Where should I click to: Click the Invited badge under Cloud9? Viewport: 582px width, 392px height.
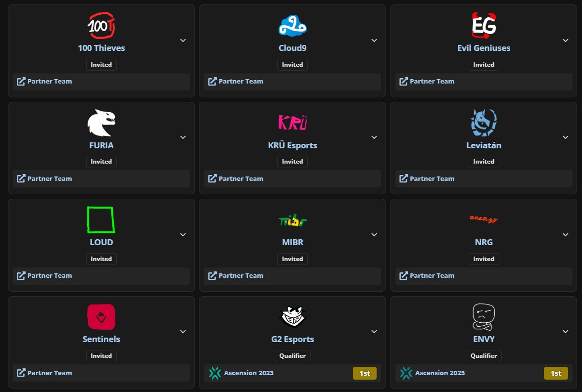coord(292,65)
